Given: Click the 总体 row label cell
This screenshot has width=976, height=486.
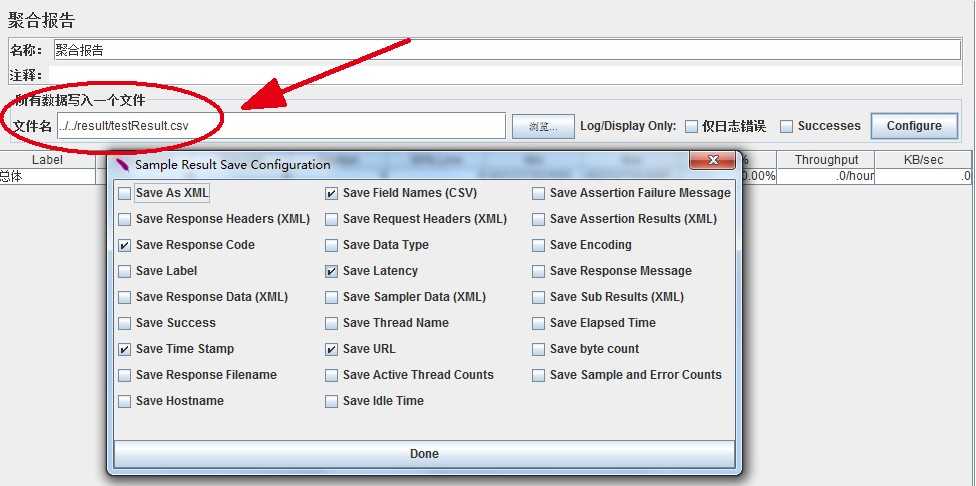Looking at the screenshot, I should (x=47, y=176).
